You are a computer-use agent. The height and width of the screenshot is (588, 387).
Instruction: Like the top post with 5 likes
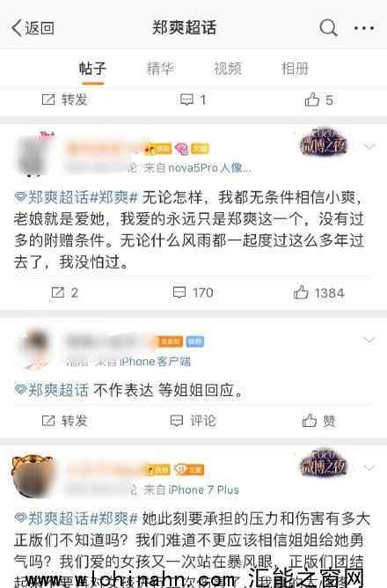tap(318, 100)
